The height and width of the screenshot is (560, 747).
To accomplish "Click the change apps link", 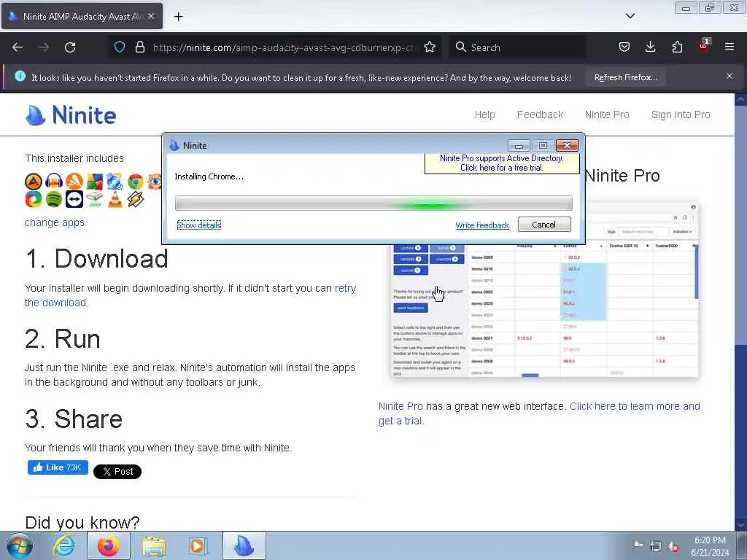I will (x=54, y=222).
